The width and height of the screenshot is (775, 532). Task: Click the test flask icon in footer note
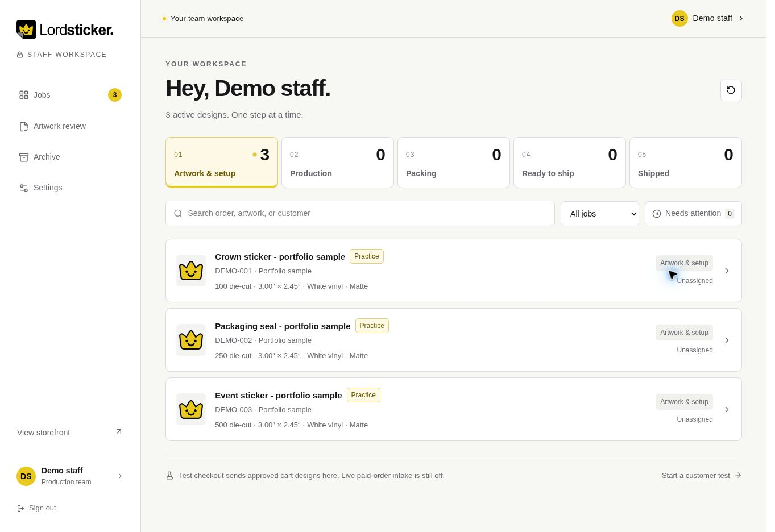point(169,475)
